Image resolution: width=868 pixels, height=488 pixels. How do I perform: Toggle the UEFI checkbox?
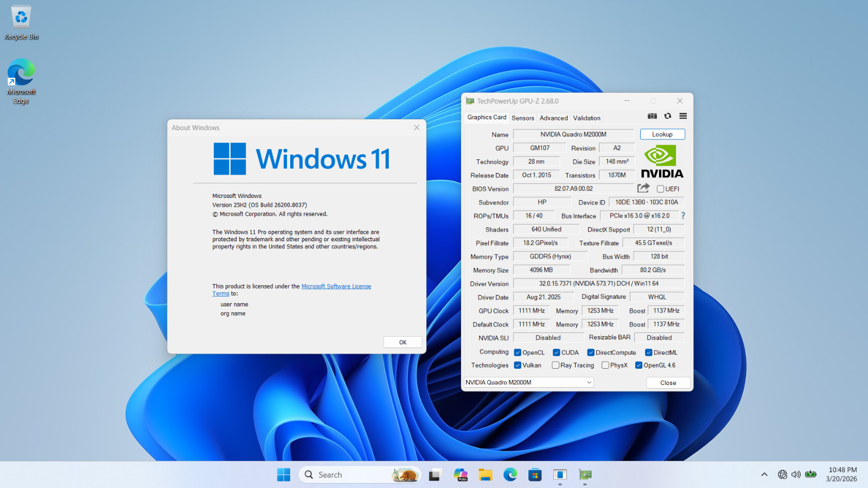[660, 189]
